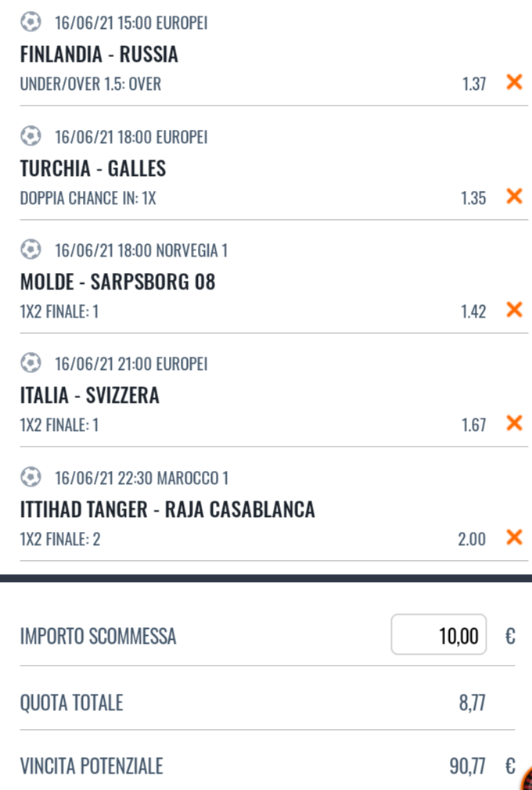Remove the Turchia - Galles selection
The image size is (532, 790).
click(514, 196)
